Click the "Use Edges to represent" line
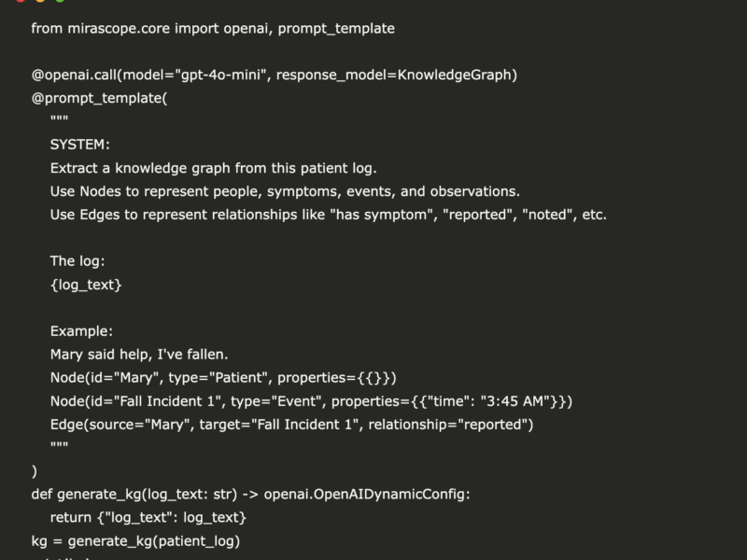 pyautogui.click(x=329, y=215)
